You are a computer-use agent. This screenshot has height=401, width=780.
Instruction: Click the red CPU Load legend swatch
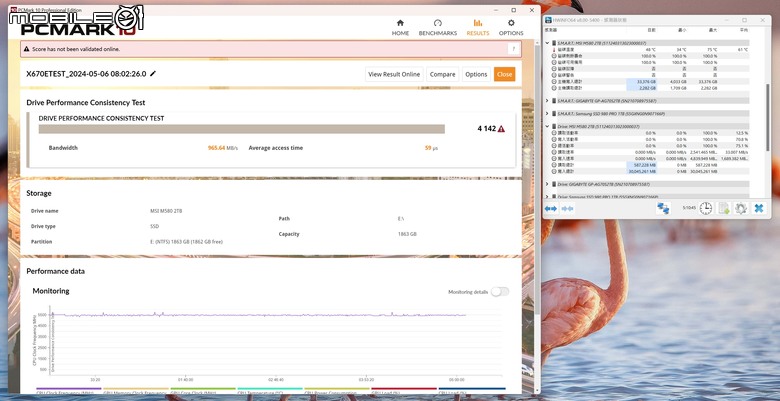pyautogui.click(x=404, y=389)
